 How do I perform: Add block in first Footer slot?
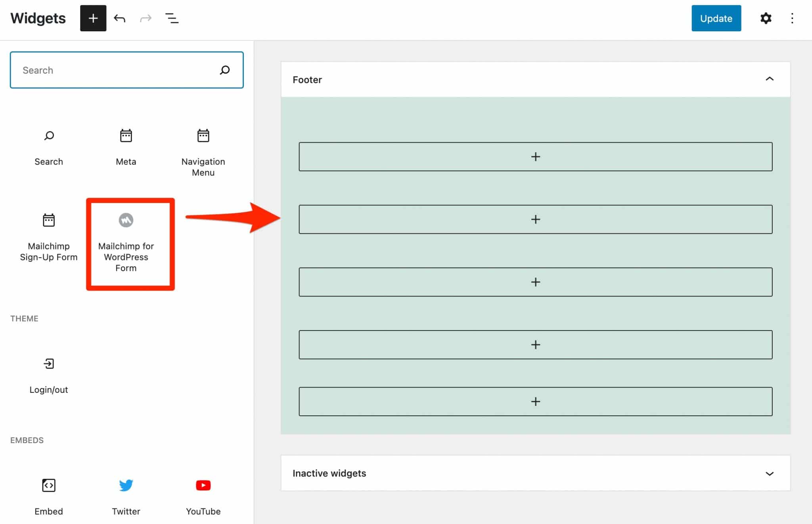(535, 157)
